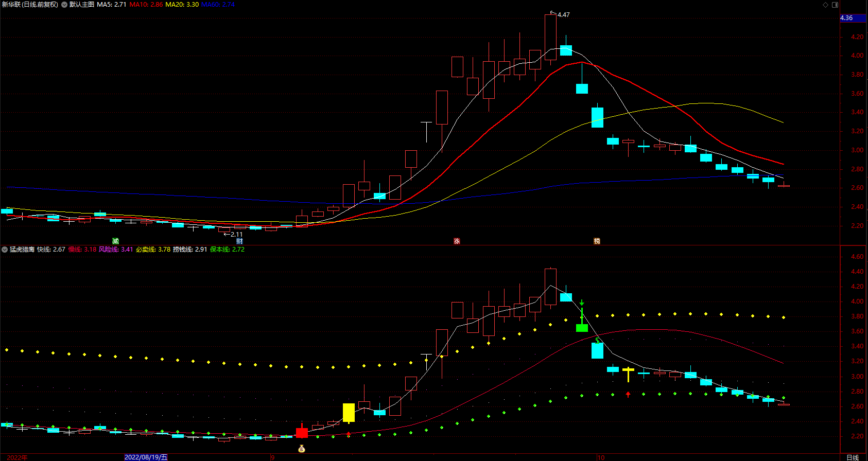Screen dimensions: 868x461
Task: Click the 慢线: 3.18 value label
Action: [x=82, y=250]
